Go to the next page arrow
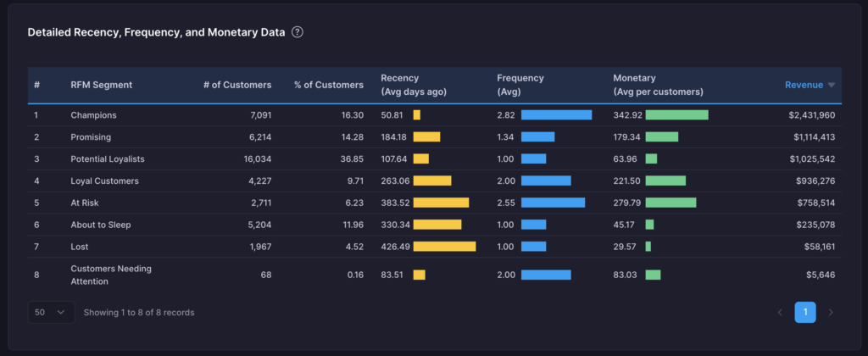The height and width of the screenshot is (356, 868). (x=831, y=312)
